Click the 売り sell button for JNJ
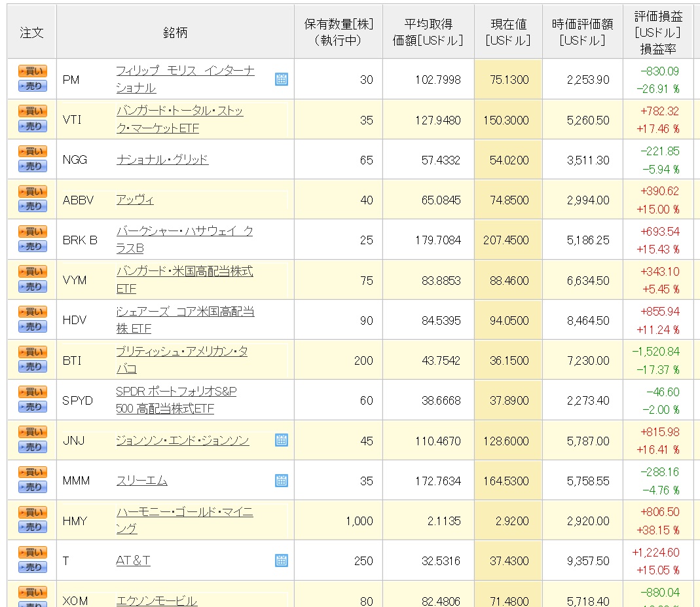The image size is (700, 607). point(32,447)
